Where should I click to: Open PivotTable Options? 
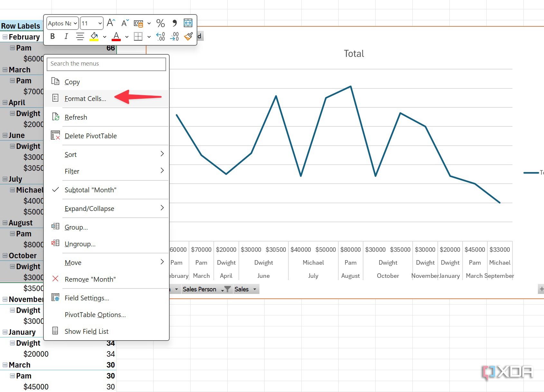pyautogui.click(x=95, y=315)
